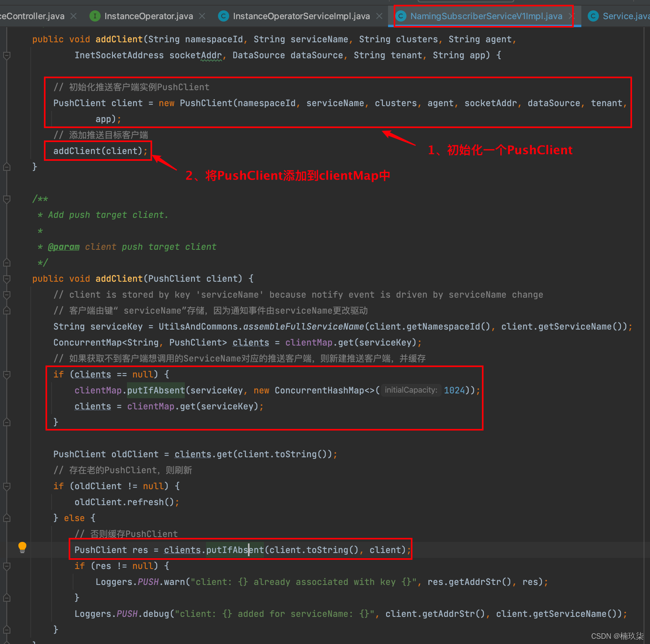Click the Loggers.PUSH.debug call
The image size is (650, 644).
click(x=122, y=614)
